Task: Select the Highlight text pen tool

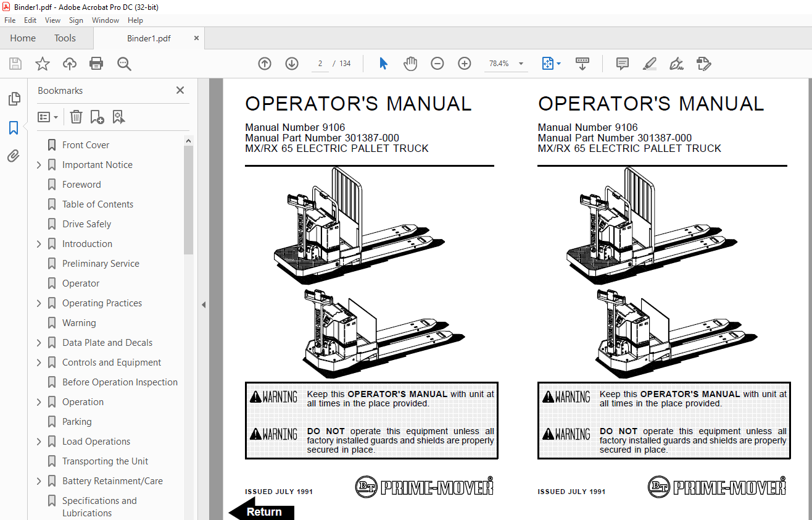Action: tap(649, 64)
